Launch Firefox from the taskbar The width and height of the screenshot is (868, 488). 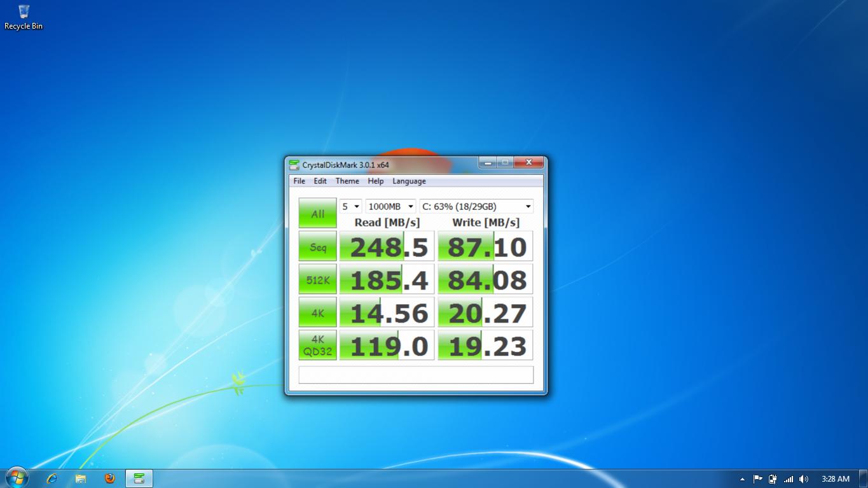110,478
